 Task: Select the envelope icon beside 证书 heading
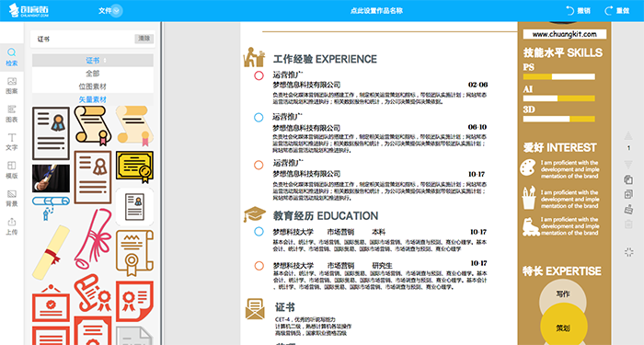[255, 309]
